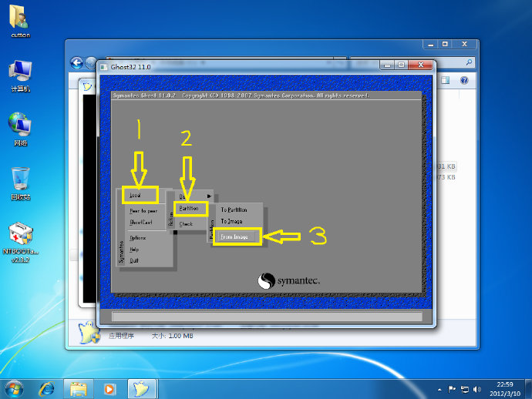Open the Network (网络) desktop icon
The width and height of the screenshot is (532, 399).
[20, 129]
